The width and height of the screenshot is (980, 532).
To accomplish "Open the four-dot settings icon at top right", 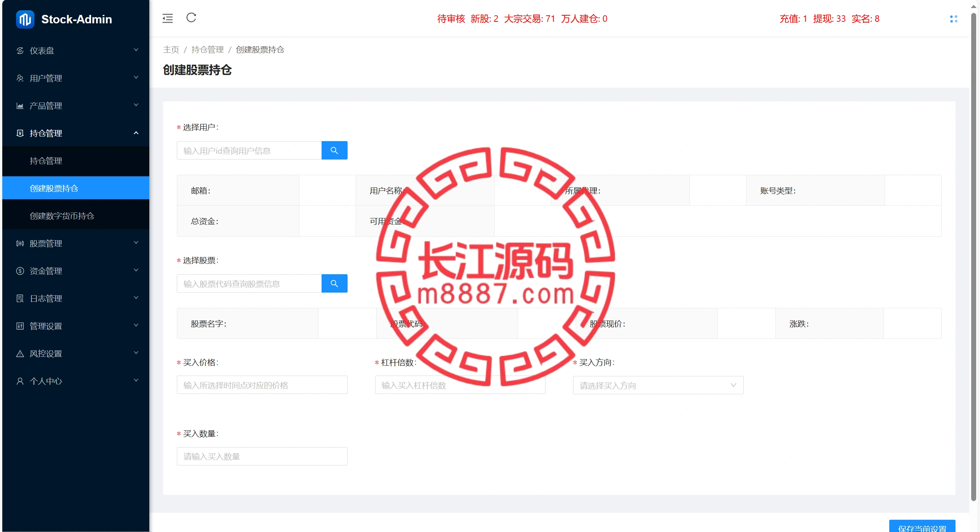I will click(954, 19).
